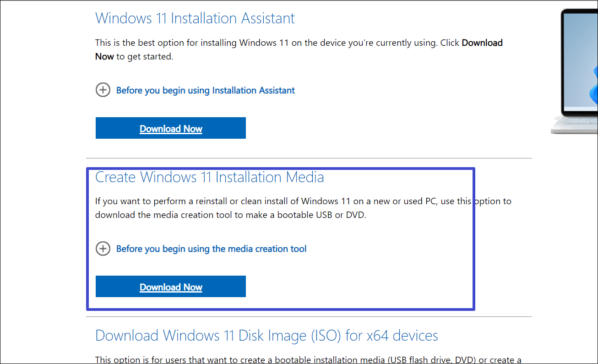The width and height of the screenshot is (598, 364).
Task: Click the "Windows 11 Installation Assistant" heading
Action: (x=195, y=18)
